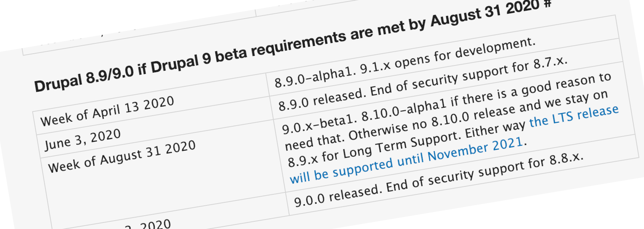Click the partially visible "2020" date cell at the bottom

pyautogui.click(x=149, y=224)
